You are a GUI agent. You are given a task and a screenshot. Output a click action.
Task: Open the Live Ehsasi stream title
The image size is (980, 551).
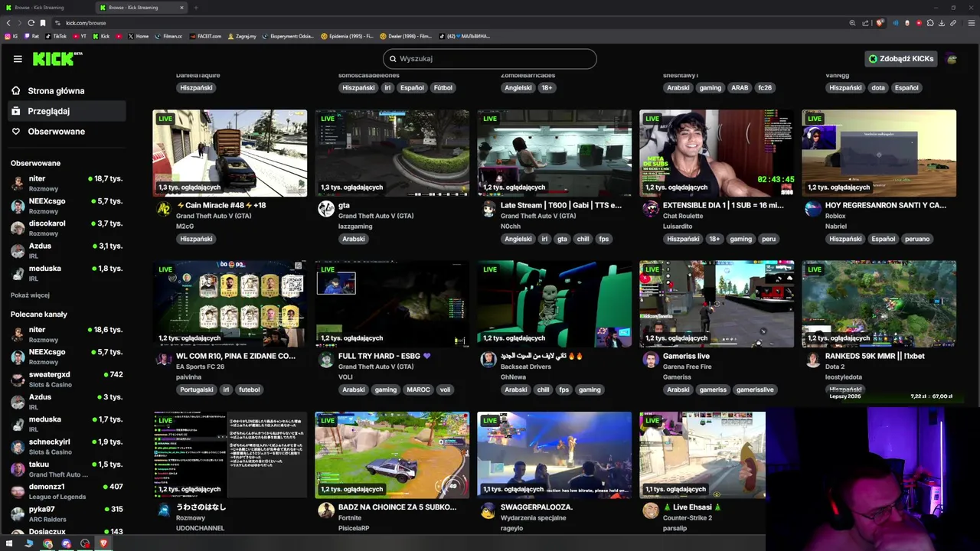pos(692,507)
